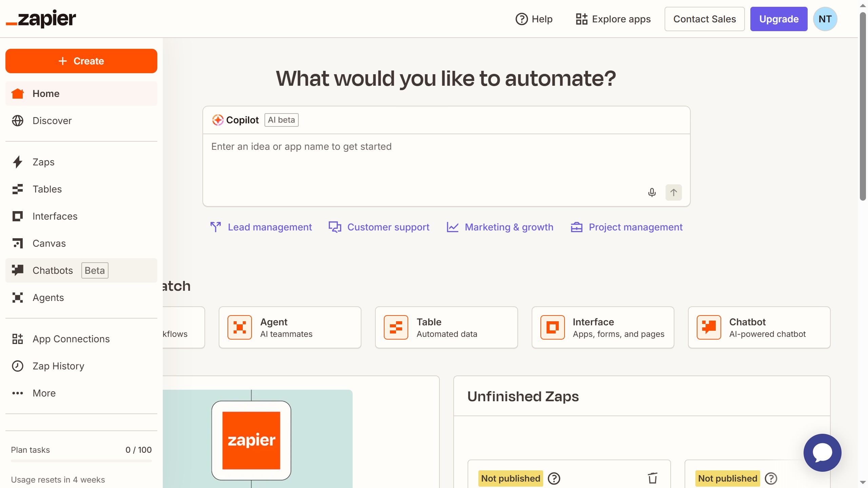Click the purple Upgrade button

coord(779,19)
